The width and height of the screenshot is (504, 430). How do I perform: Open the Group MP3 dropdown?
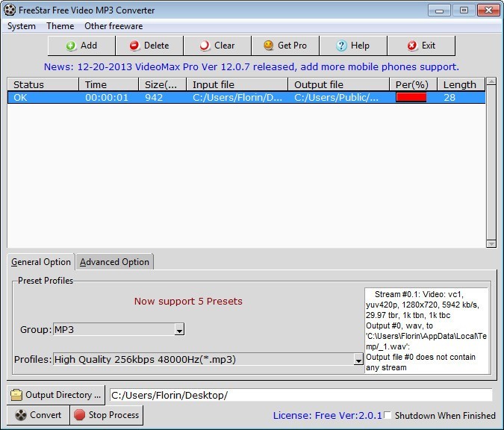tap(179, 330)
